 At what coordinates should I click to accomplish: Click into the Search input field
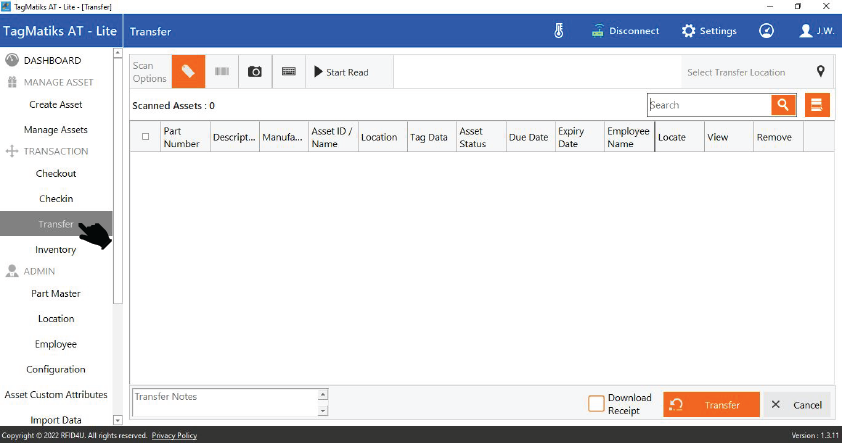708,105
